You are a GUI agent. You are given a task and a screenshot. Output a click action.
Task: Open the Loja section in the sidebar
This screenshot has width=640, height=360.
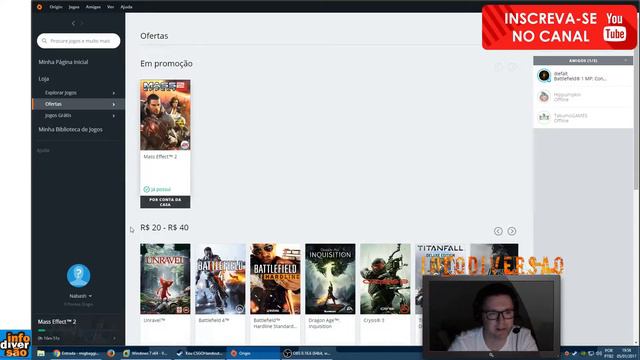pyautogui.click(x=44, y=79)
